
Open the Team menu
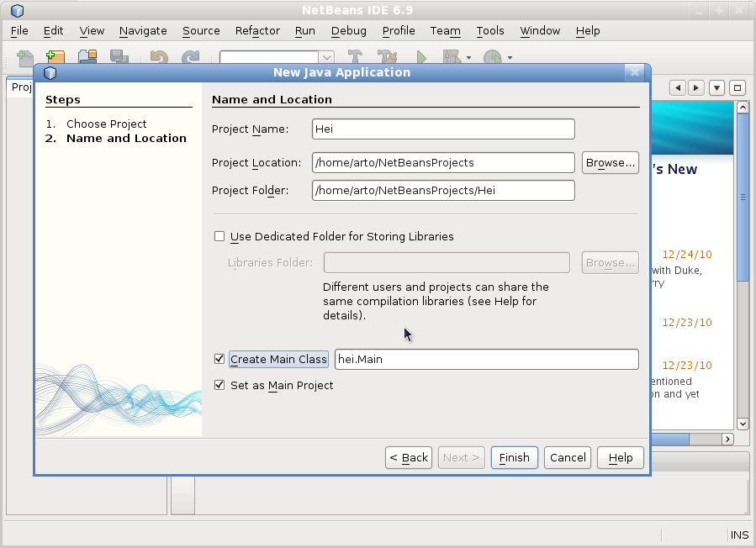[445, 31]
